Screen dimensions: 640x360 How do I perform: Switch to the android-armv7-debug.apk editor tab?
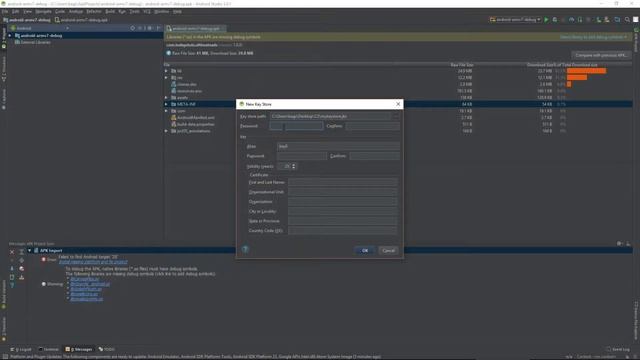pos(196,29)
